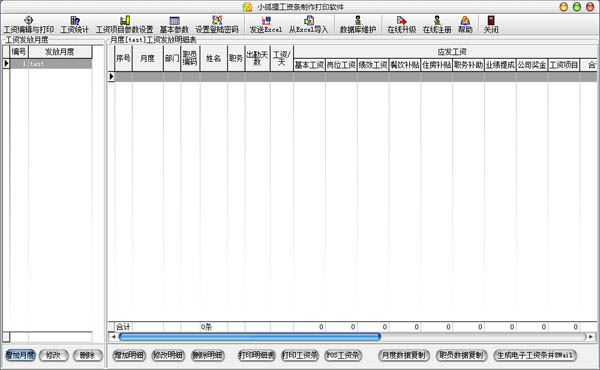Open 基本参数 toolbar icon
This screenshot has height=370, width=600.
point(174,25)
